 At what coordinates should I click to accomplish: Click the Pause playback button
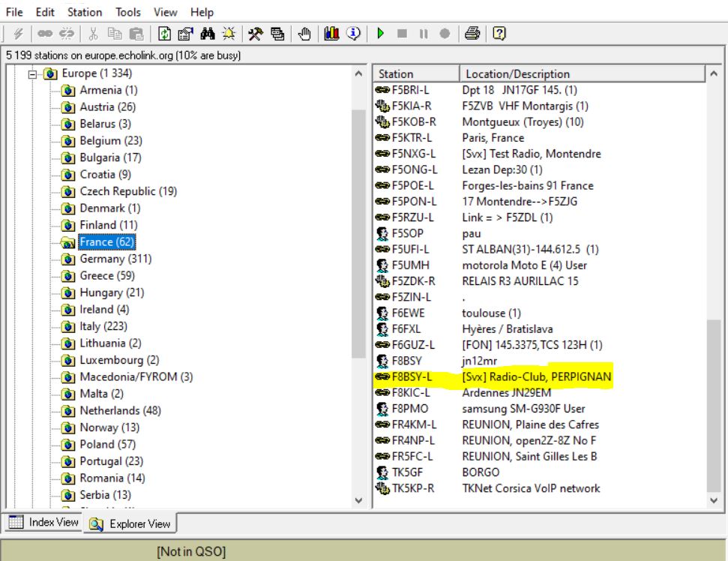pyautogui.click(x=424, y=34)
